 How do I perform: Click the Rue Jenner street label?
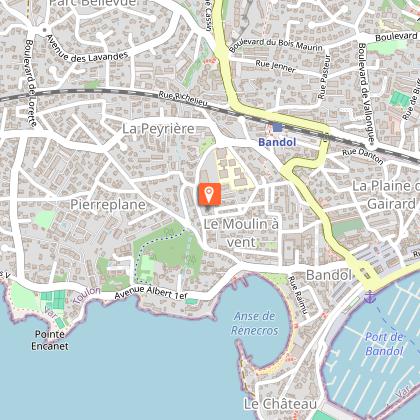point(275,66)
